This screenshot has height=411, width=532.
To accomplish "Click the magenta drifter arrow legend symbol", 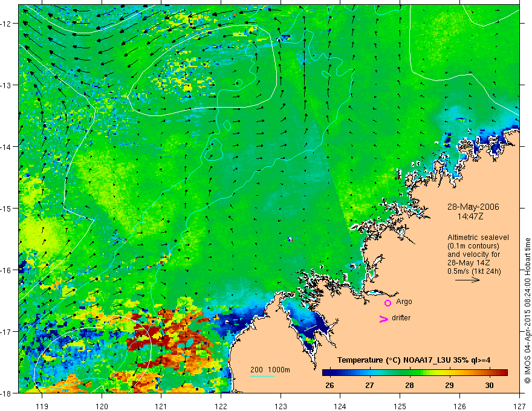I will click(384, 319).
